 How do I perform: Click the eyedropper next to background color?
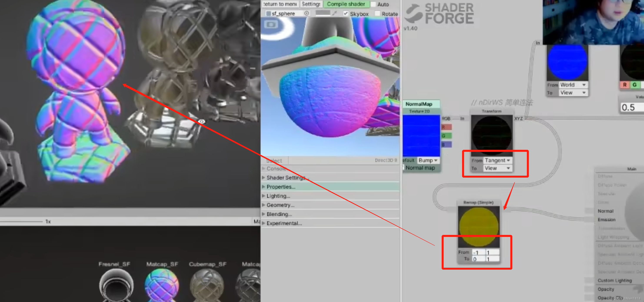(x=334, y=13)
